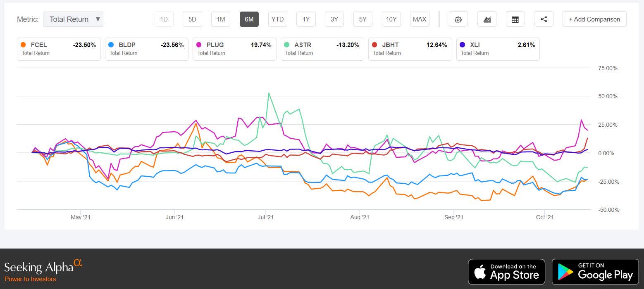The width and height of the screenshot is (644, 289).
Task: Switch to the 1Y time range
Action: click(x=305, y=19)
